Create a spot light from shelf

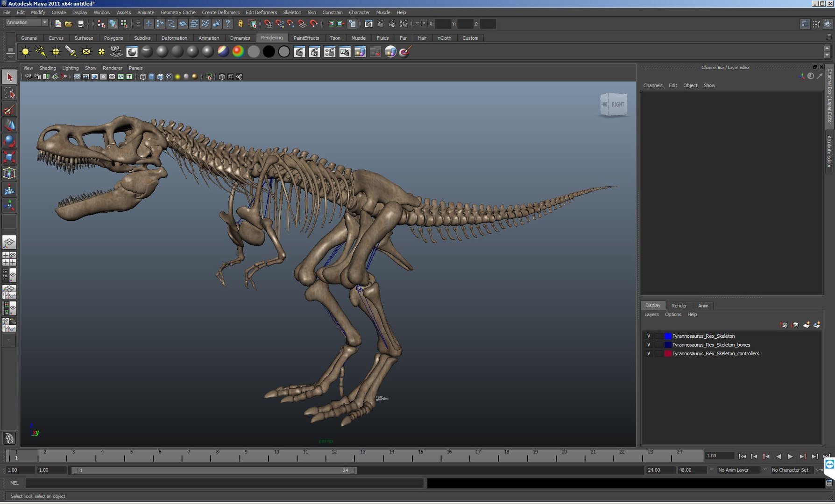click(x=71, y=52)
